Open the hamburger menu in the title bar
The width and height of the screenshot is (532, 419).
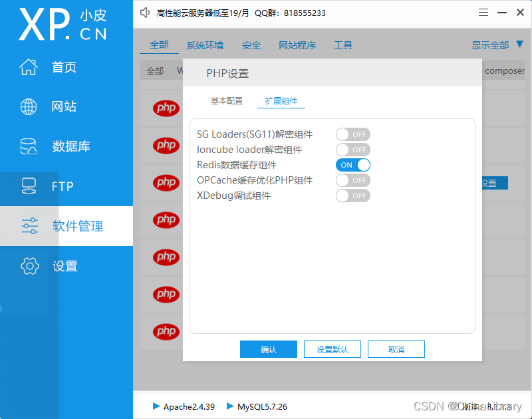tap(483, 12)
